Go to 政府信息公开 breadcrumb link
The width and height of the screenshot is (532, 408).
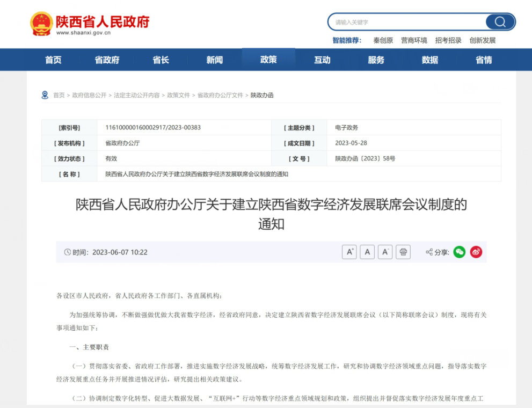click(89, 96)
